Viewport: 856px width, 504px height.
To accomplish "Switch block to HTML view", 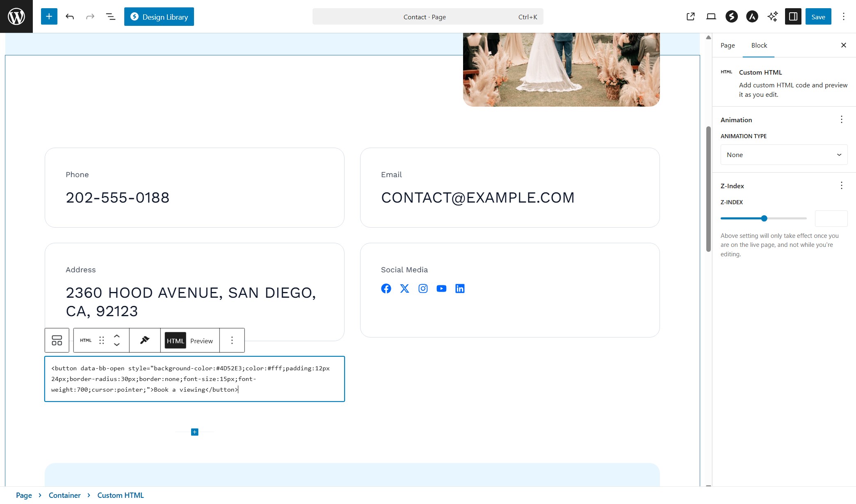I will (x=176, y=340).
